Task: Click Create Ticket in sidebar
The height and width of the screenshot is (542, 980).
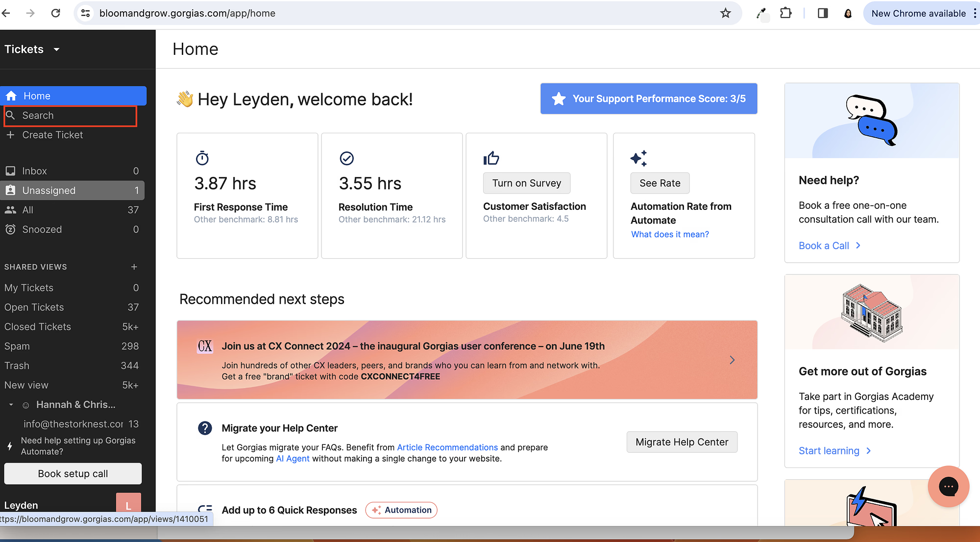Action: pyautogui.click(x=52, y=135)
